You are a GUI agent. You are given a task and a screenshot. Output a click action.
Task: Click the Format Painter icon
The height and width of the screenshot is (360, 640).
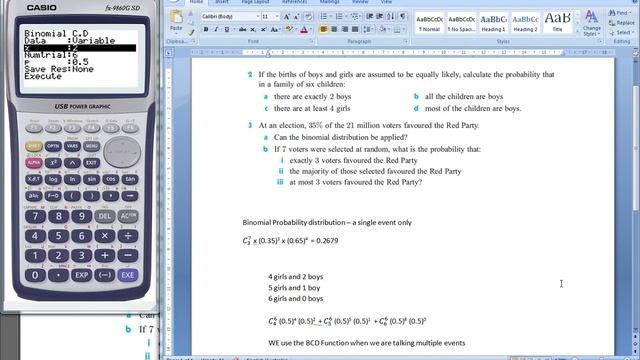190,32
